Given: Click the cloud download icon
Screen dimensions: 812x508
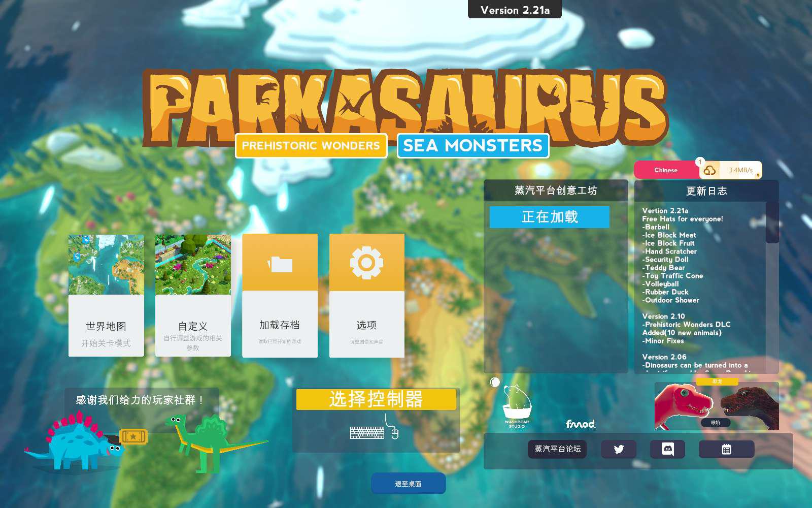Looking at the screenshot, I should 709,170.
